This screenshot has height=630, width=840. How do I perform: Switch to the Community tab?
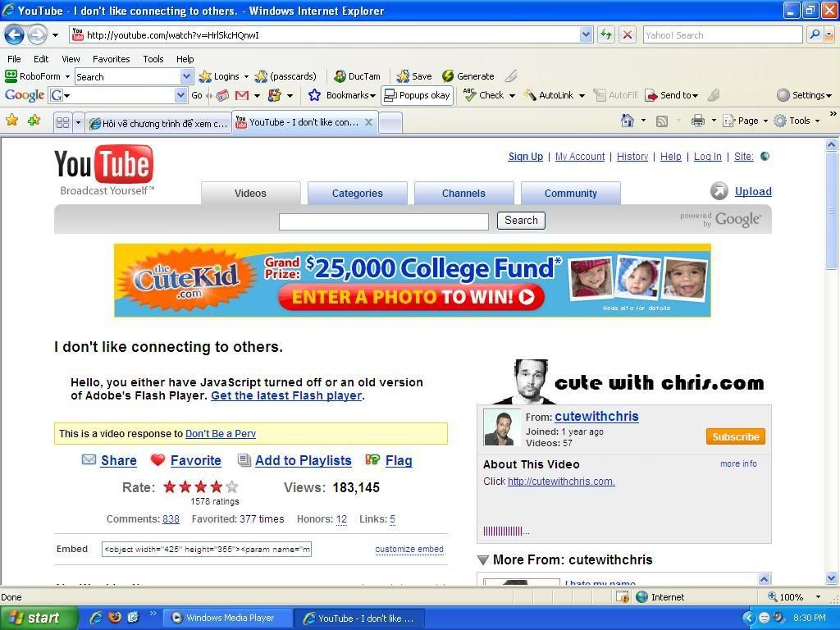tap(571, 193)
